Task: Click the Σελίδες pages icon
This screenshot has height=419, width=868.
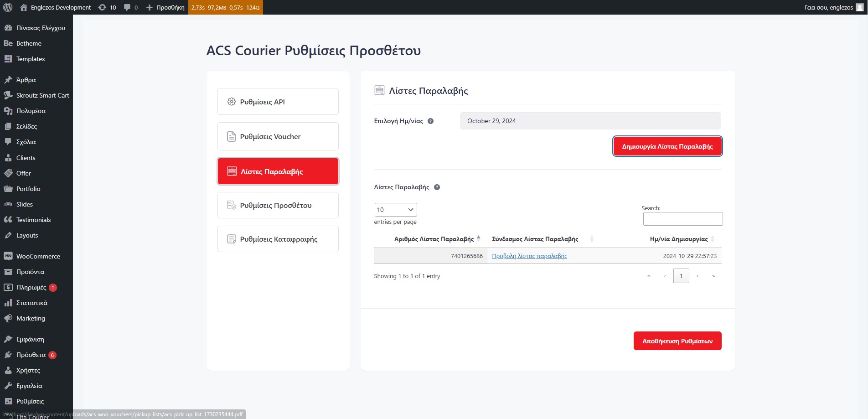Action: click(8, 126)
